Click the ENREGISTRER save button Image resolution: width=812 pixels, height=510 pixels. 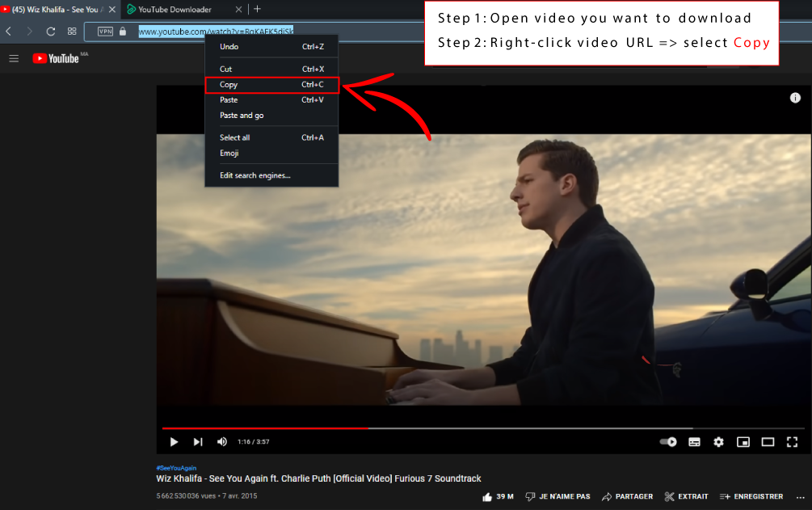click(x=751, y=496)
